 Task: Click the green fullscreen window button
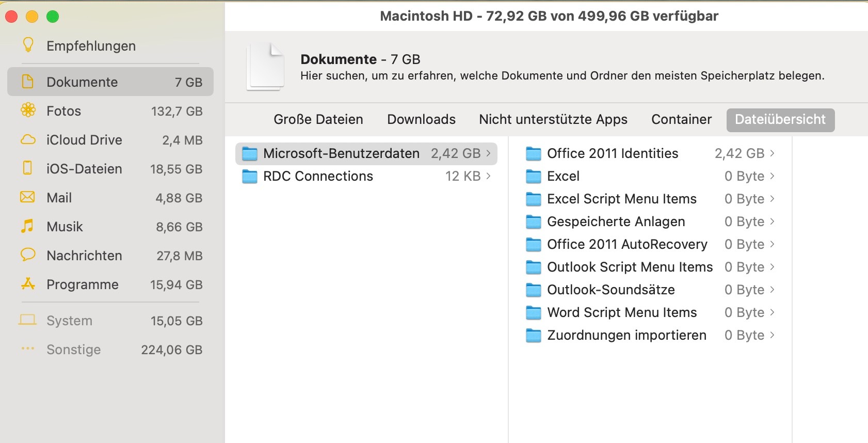(53, 17)
